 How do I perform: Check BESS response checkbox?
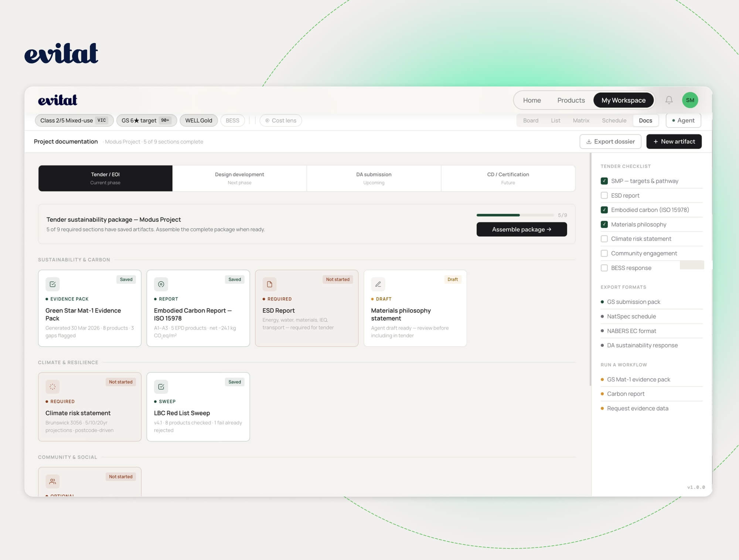[x=604, y=268]
